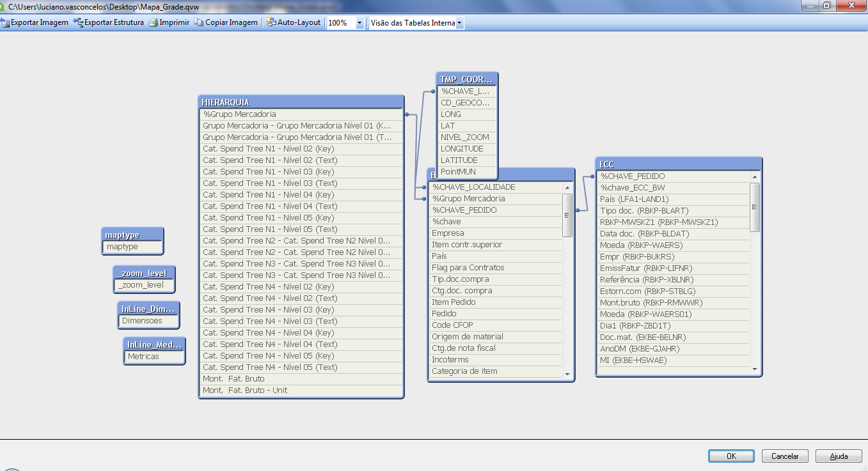Select the Incoterms field
868x471 pixels.
point(496,360)
